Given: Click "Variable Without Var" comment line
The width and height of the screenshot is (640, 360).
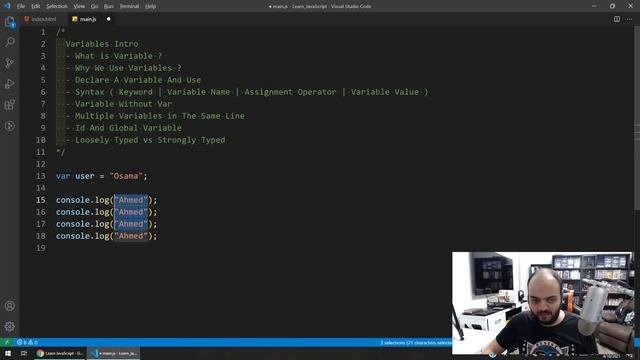Looking at the screenshot, I should (123, 104).
